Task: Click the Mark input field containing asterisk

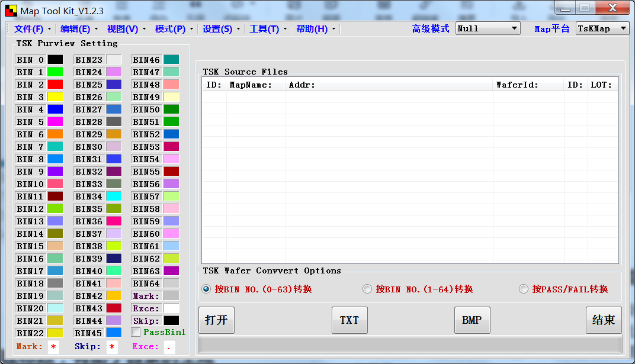Action: coord(53,347)
